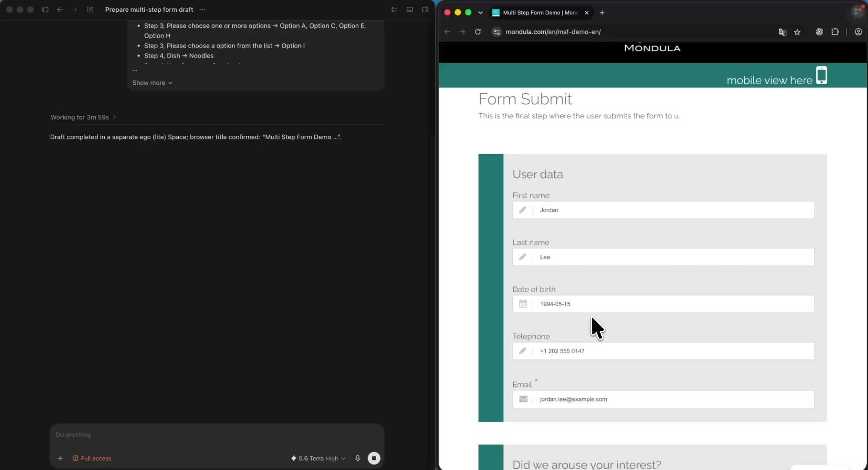Open the task list icon in chat header
The height and width of the screenshot is (470, 868).
pos(394,10)
